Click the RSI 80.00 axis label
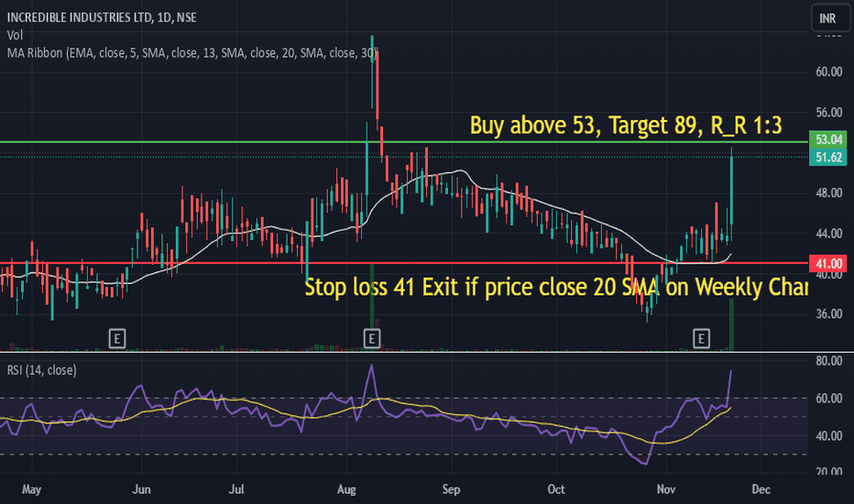The image size is (854, 504). click(829, 361)
